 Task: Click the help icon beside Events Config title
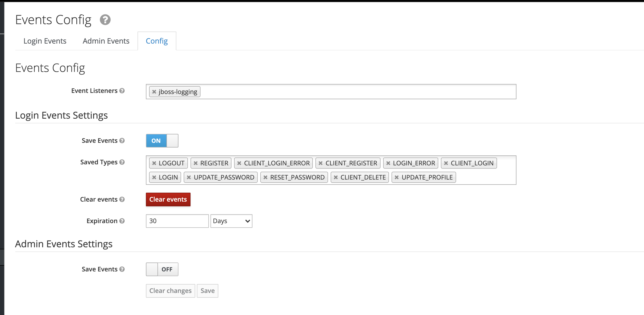[105, 20]
